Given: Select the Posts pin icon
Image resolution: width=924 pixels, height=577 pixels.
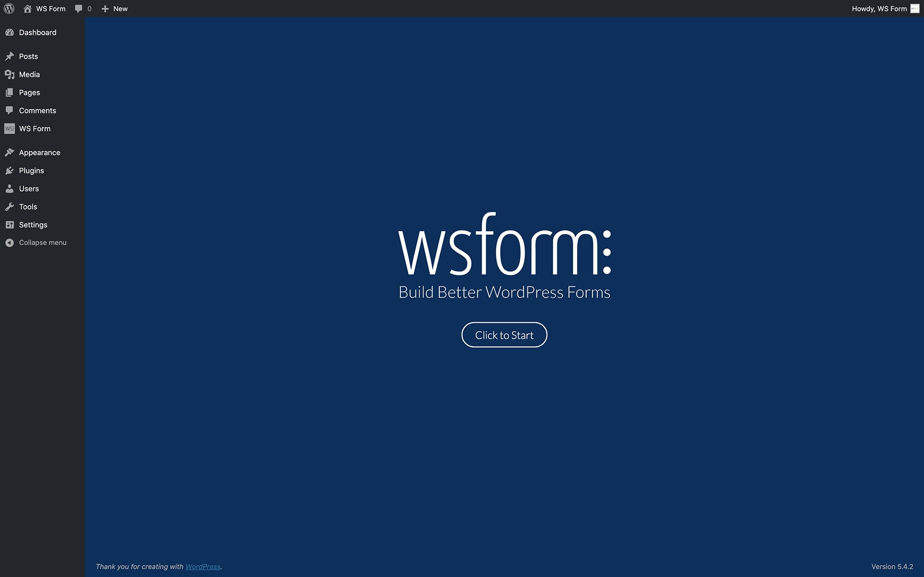Looking at the screenshot, I should (x=10, y=56).
